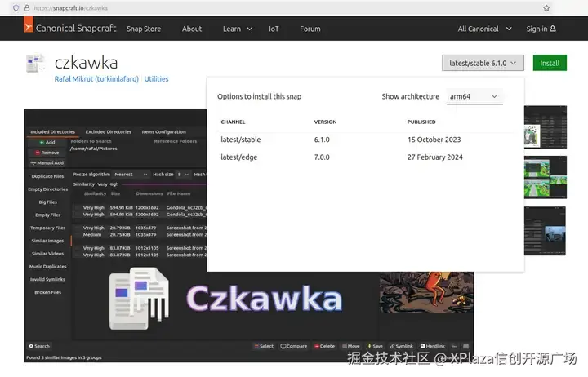This screenshot has width=588, height=377.
Task: Click the Sign in user icon
Action: click(x=552, y=29)
